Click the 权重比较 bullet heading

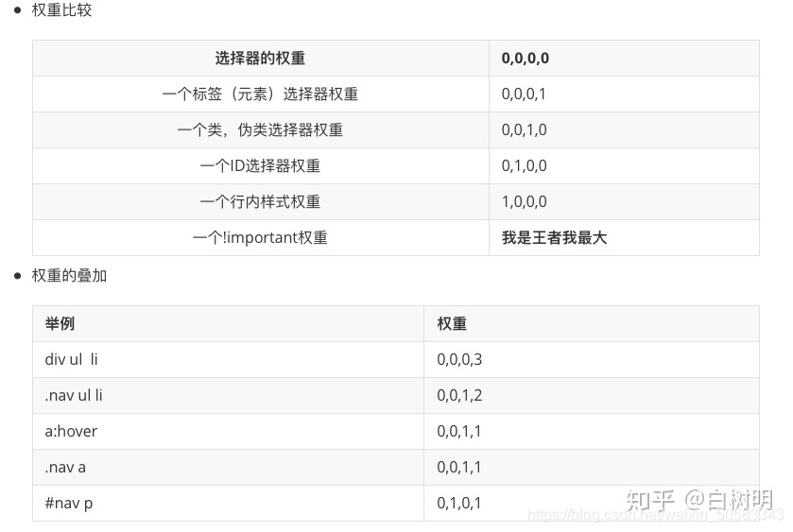pyautogui.click(x=61, y=10)
